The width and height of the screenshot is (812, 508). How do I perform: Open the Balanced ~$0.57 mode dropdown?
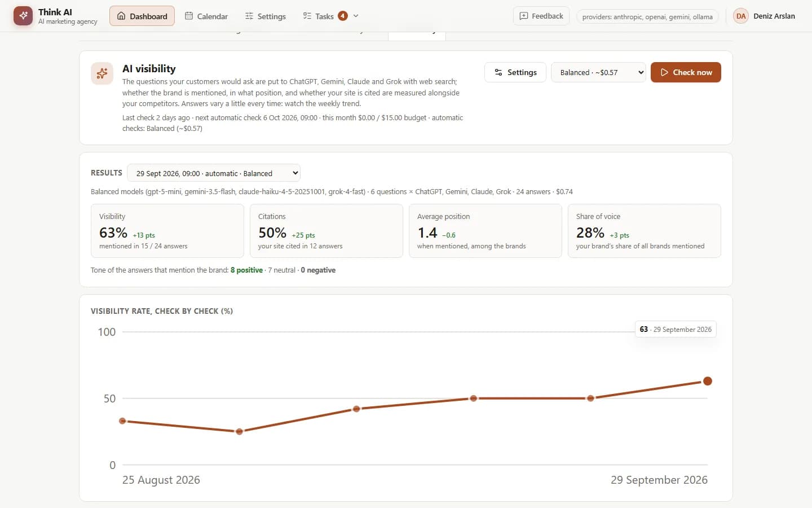point(598,72)
